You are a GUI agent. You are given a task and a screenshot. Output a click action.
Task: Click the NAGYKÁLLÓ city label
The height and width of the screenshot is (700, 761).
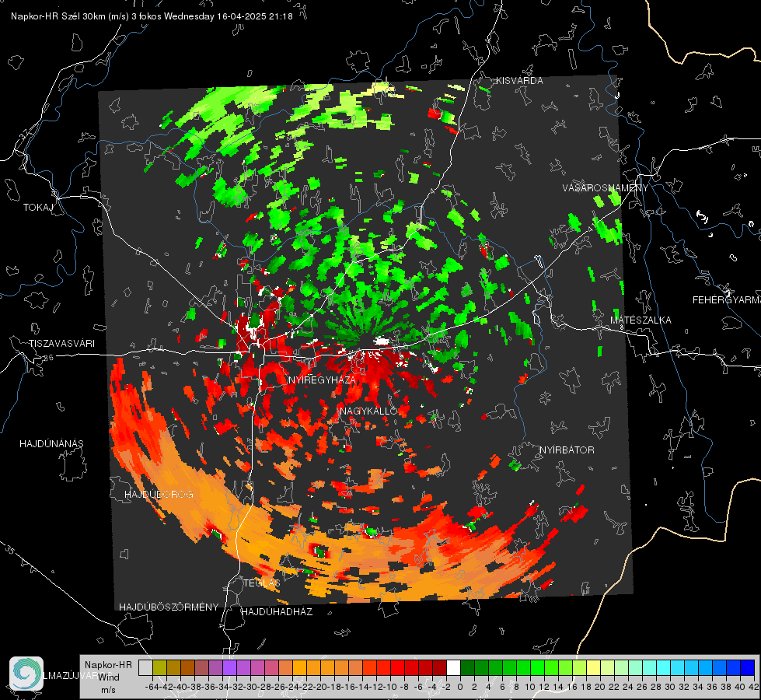369,411
